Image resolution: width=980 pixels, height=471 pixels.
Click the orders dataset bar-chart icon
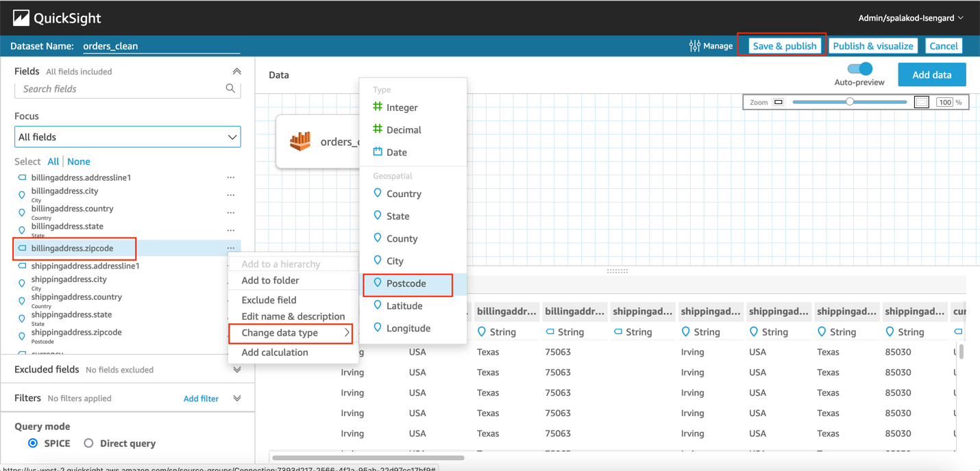tap(300, 141)
